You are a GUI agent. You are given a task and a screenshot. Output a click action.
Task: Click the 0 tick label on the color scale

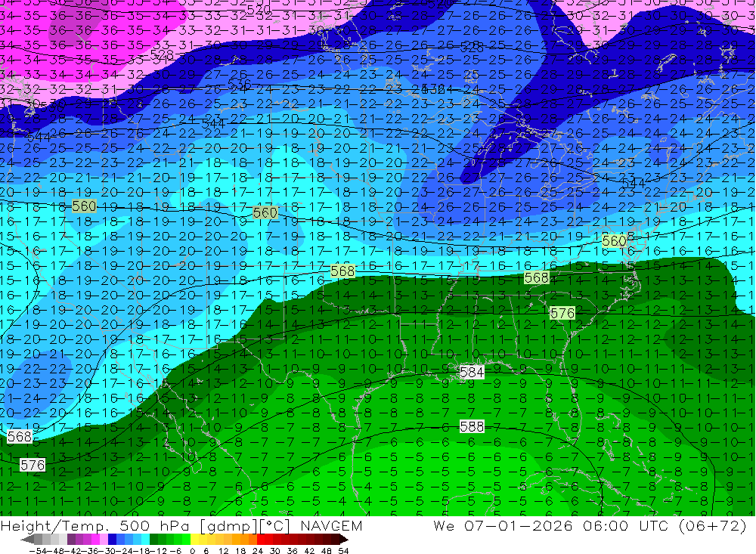(192, 551)
